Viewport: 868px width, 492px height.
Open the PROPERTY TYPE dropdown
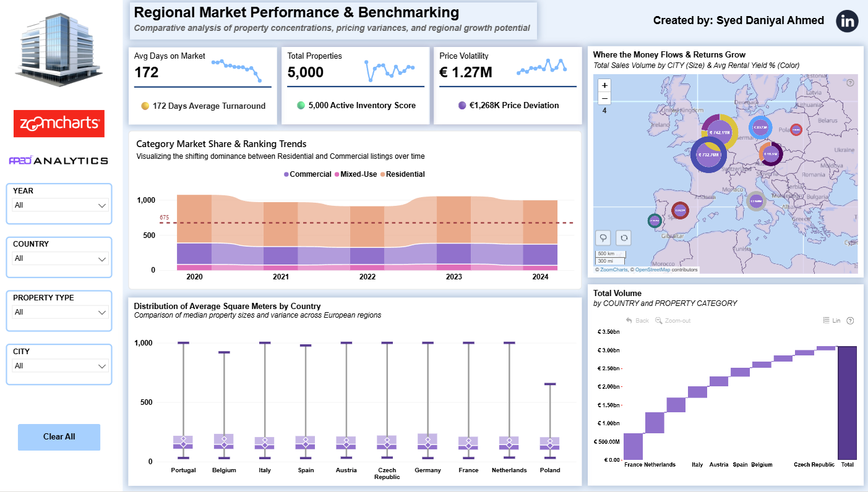61,313
